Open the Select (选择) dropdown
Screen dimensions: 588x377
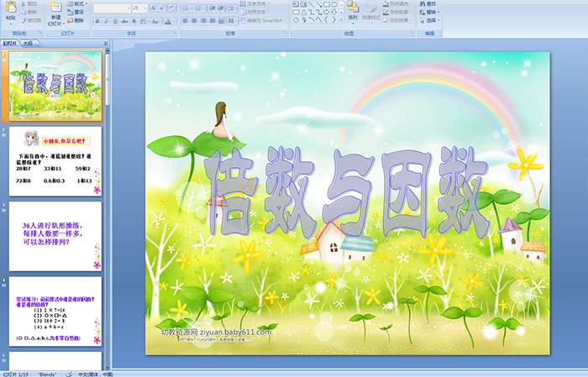click(x=430, y=20)
